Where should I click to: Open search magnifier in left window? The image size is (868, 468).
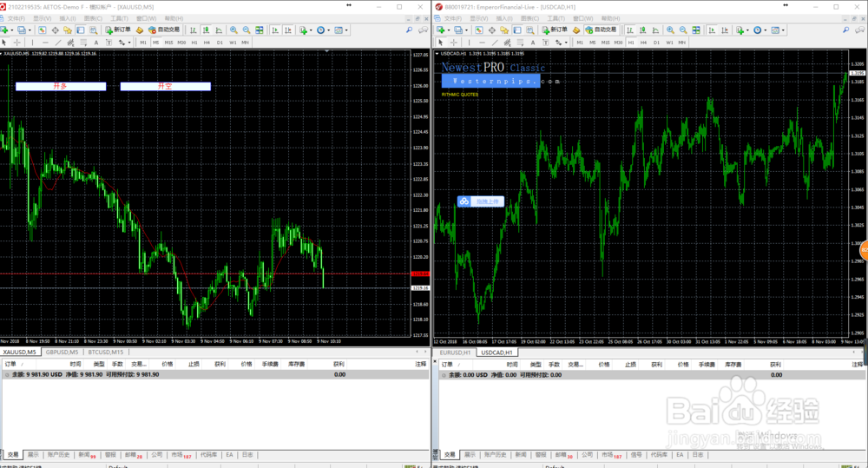point(409,30)
